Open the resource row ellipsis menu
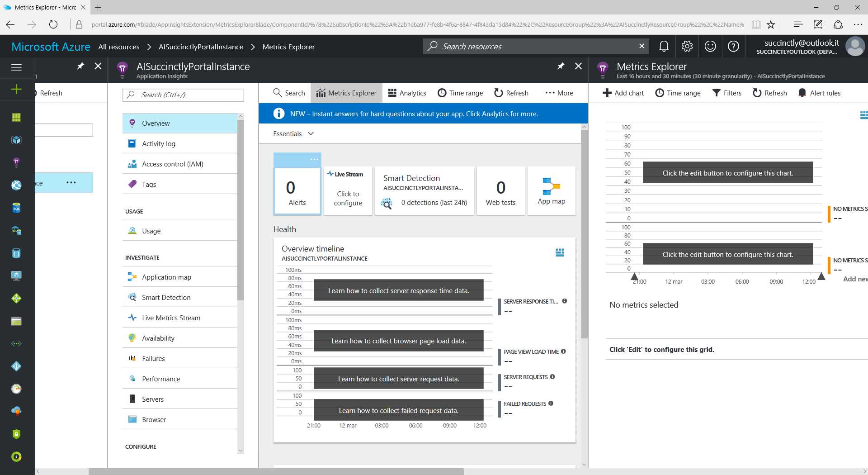Image resolution: width=868 pixels, height=475 pixels. pyautogui.click(x=71, y=182)
